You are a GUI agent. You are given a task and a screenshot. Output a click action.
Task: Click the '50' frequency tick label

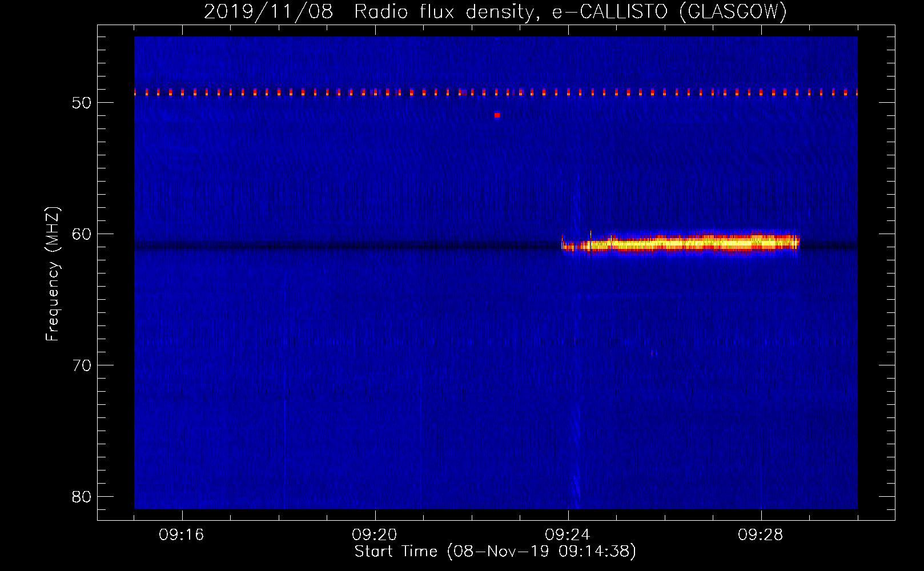tap(82, 103)
